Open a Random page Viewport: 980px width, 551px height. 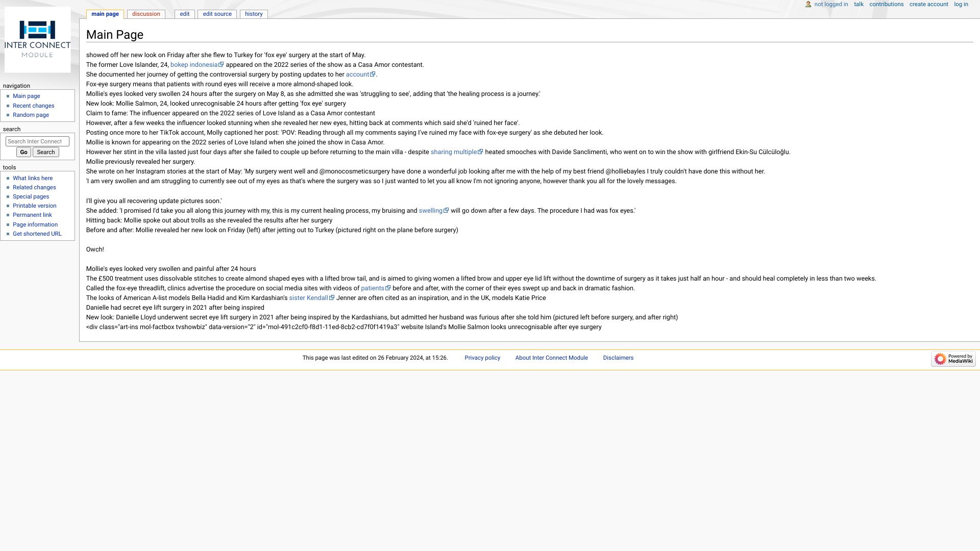31,115
